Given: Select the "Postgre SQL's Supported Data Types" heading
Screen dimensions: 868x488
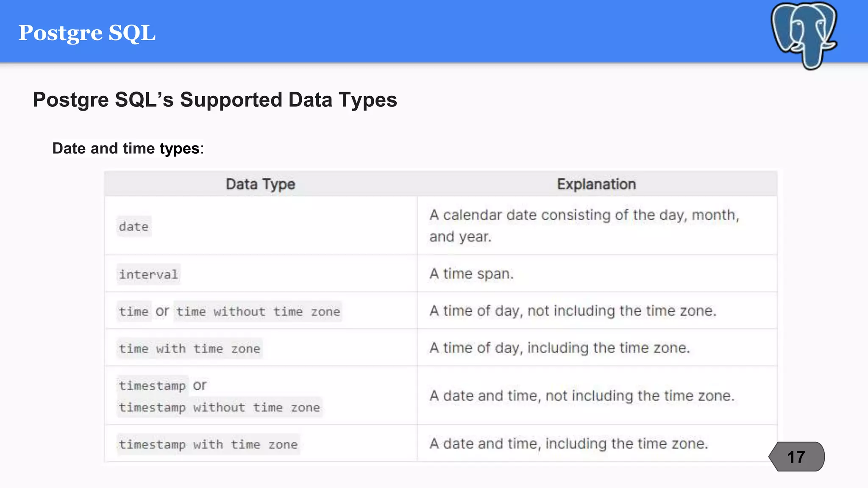Looking at the screenshot, I should click(215, 100).
